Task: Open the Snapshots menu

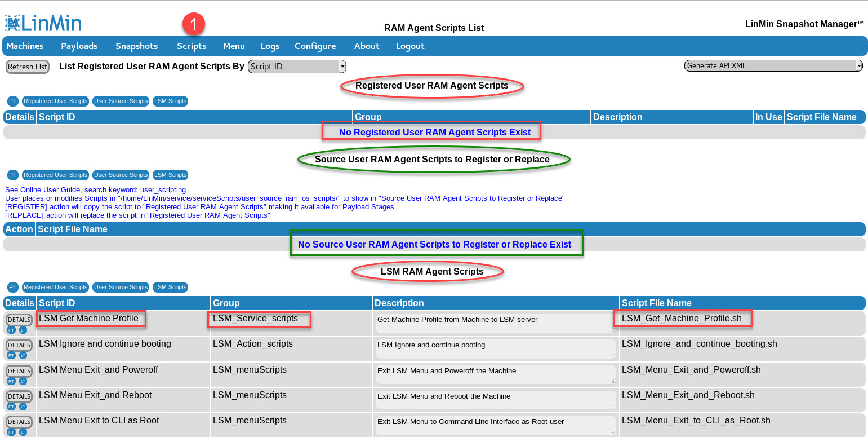Action: 136,46
